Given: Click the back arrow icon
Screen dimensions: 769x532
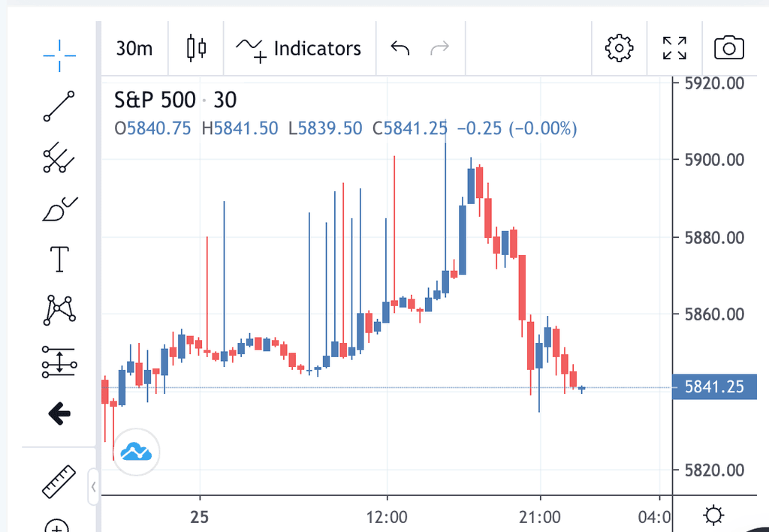Looking at the screenshot, I should [59, 412].
